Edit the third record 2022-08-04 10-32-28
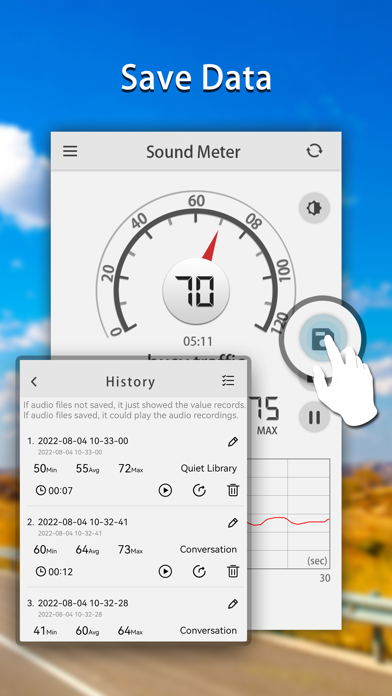Screen dimensions: 392x696 click(233, 604)
